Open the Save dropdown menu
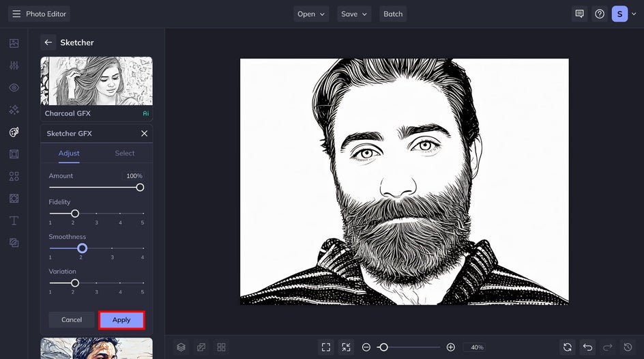 [354, 14]
